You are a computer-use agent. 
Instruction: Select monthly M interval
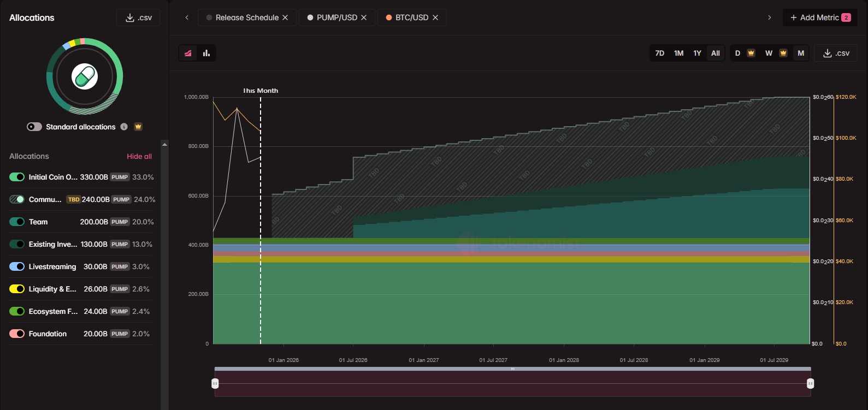801,53
